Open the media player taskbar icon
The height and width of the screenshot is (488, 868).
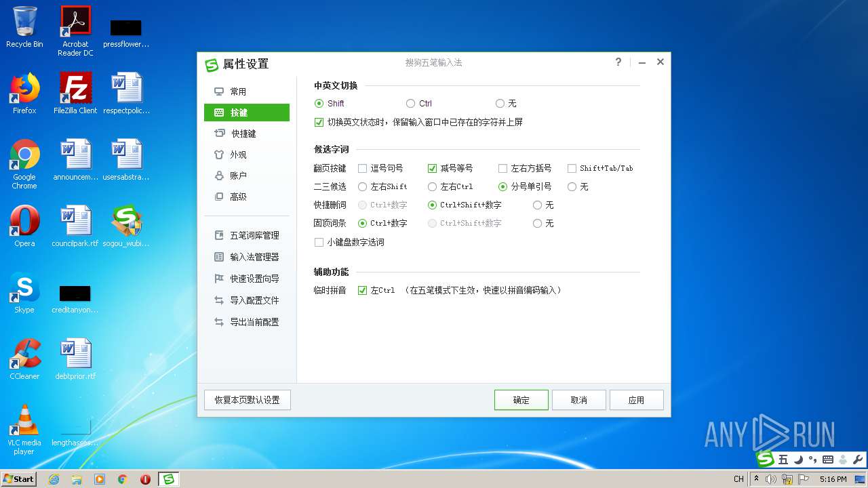[100, 479]
